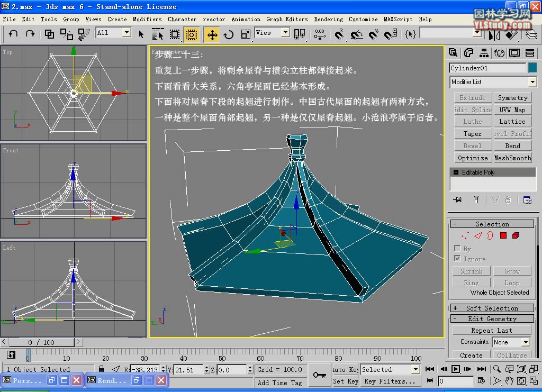Toggle the Selection Lock padlock
This screenshot has width=542, height=392.
click(101, 369)
